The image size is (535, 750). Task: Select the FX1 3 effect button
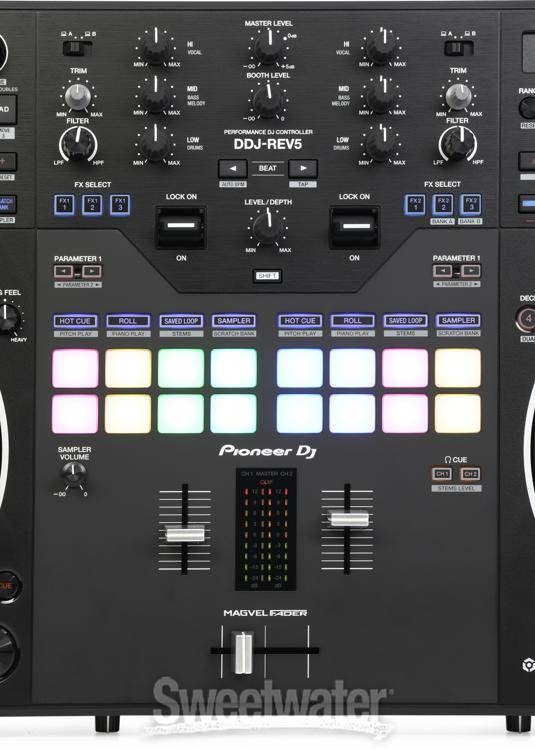pyautogui.click(x=120, y=205)
